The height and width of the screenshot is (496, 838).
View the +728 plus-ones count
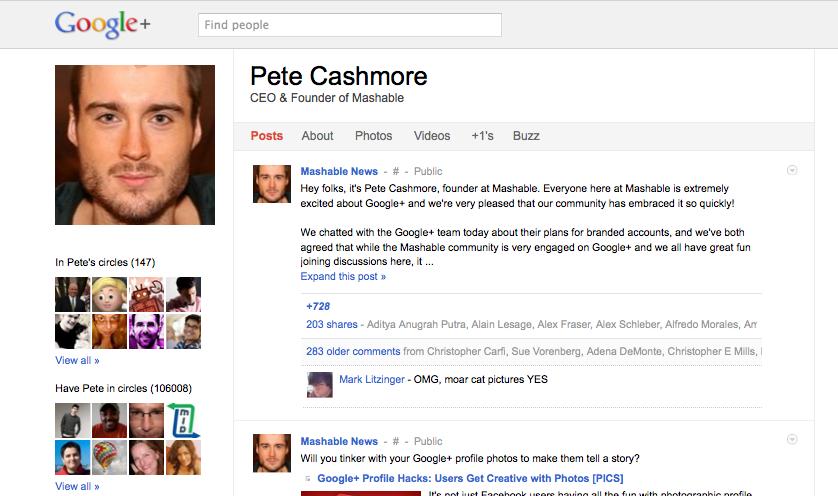[x=318, y=306]
